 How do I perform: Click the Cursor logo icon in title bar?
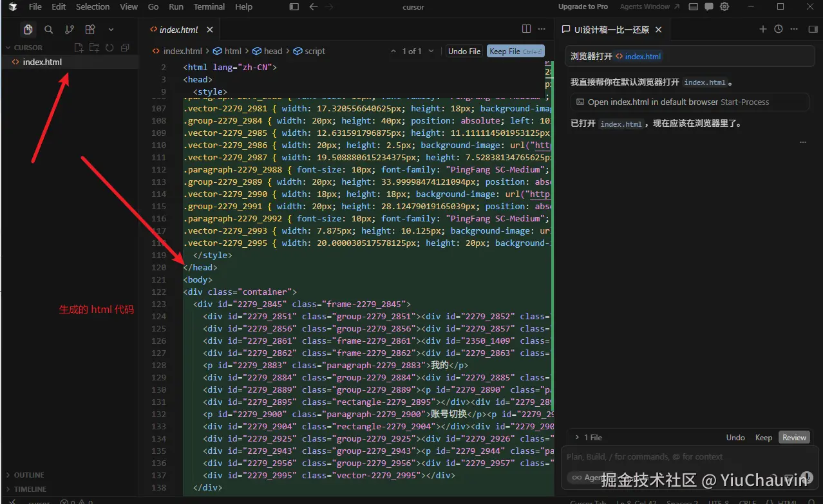pyautogui.click(x=13, y=6)
